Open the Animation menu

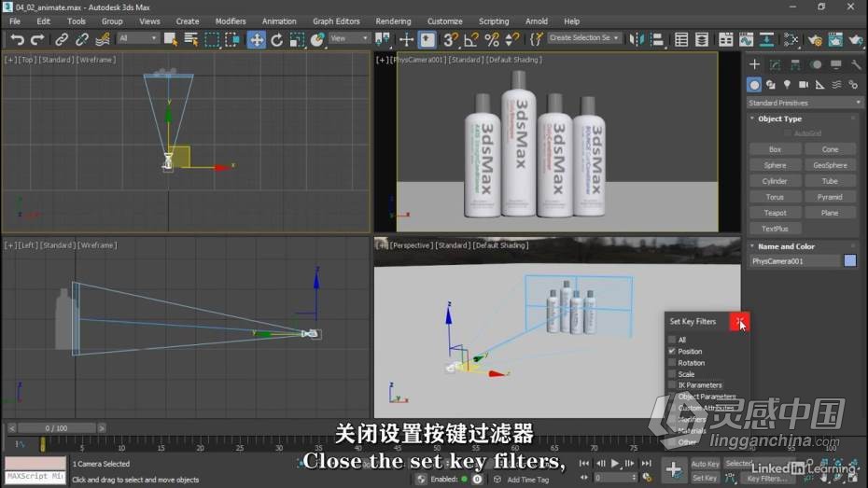point(279,21)
